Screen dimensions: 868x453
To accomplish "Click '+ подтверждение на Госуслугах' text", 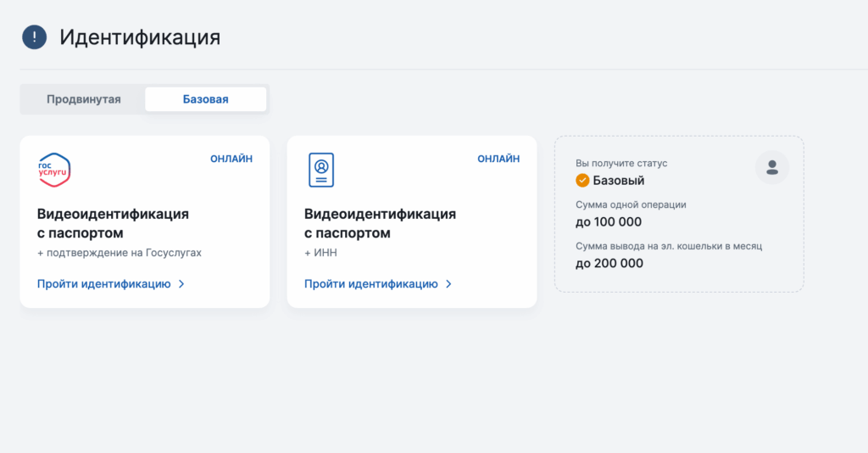I will (119, 253).
